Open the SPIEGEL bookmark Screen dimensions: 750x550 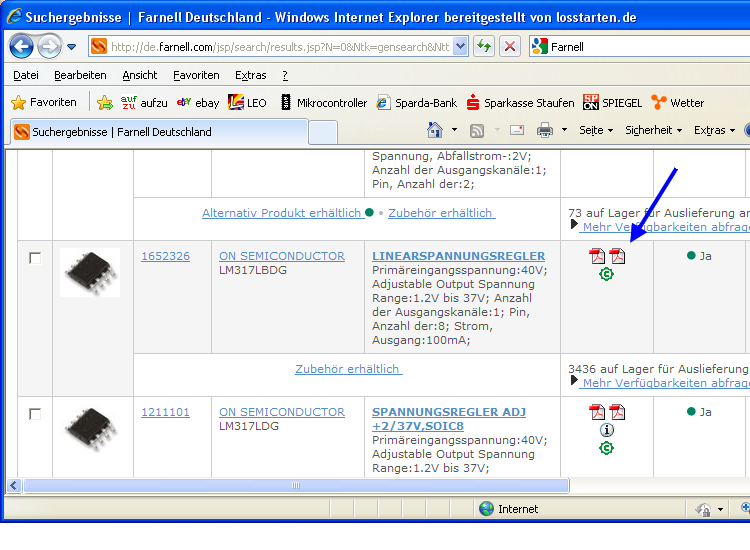(x=612, y=102)
